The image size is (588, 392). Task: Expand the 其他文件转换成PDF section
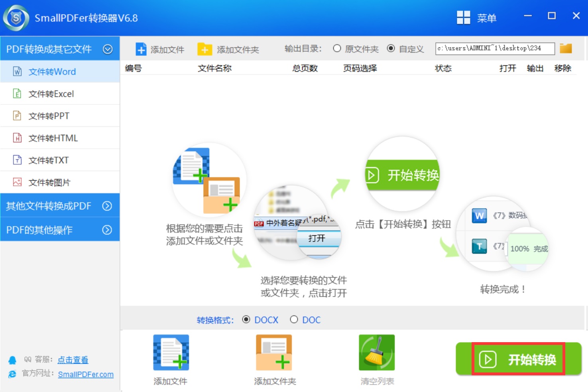[107, 206]
